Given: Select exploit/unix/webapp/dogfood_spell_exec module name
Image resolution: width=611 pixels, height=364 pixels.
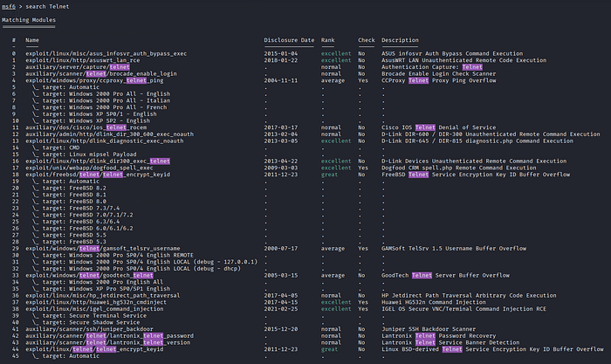Looking at the screenshot, I should coord(89,168).
